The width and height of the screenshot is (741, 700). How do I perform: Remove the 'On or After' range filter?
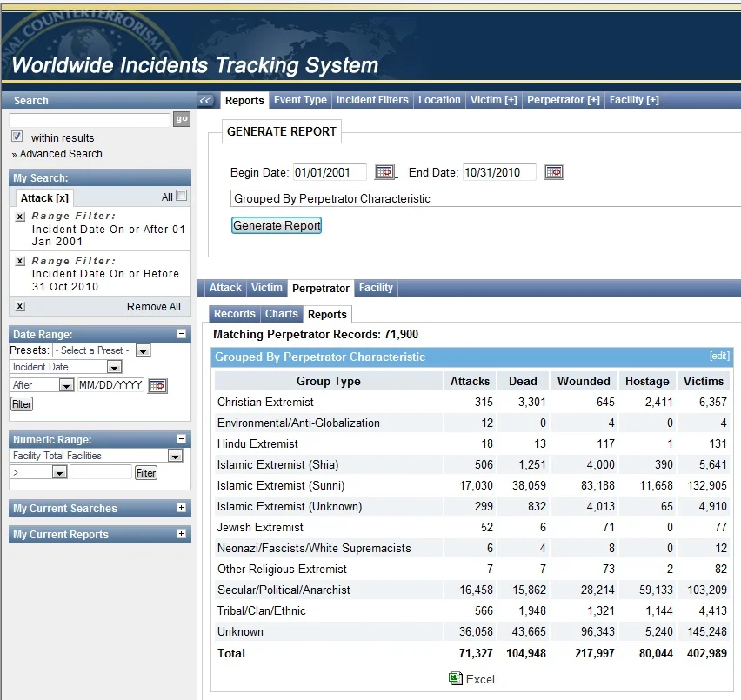[x=21, y=217]
